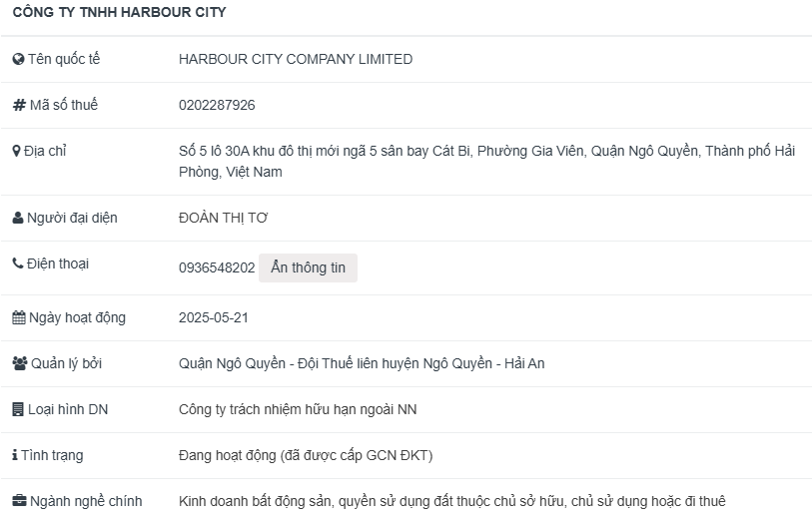Image resolution: width=812 pixels, height=524 pixels.
Task: Click the activity date 2025-05-21
Action: pyautogui.click(x=214, y=317)
